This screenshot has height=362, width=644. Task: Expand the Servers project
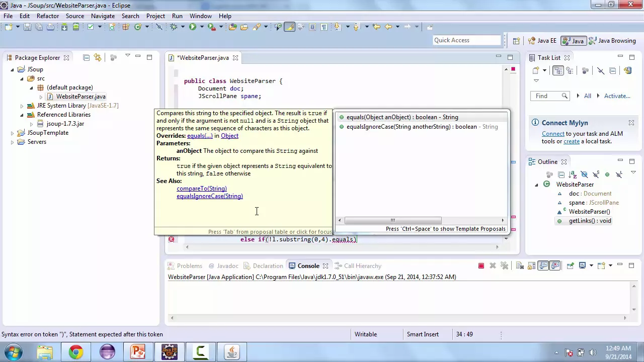[12, 142]
